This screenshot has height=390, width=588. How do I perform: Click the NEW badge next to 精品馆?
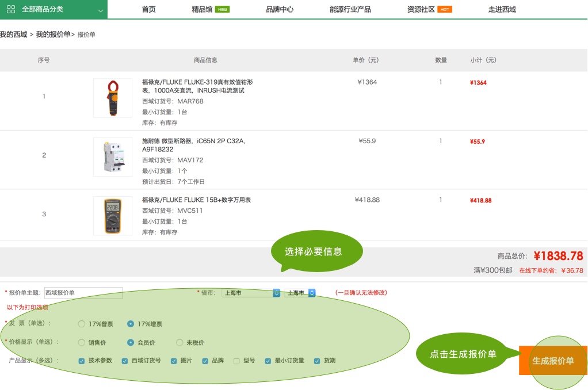pos(222,9)
